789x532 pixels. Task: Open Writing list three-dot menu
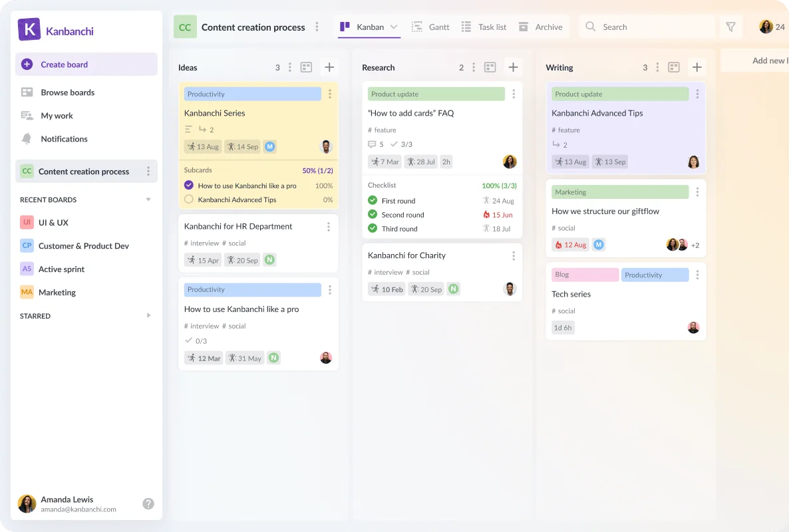click(657, 67)
